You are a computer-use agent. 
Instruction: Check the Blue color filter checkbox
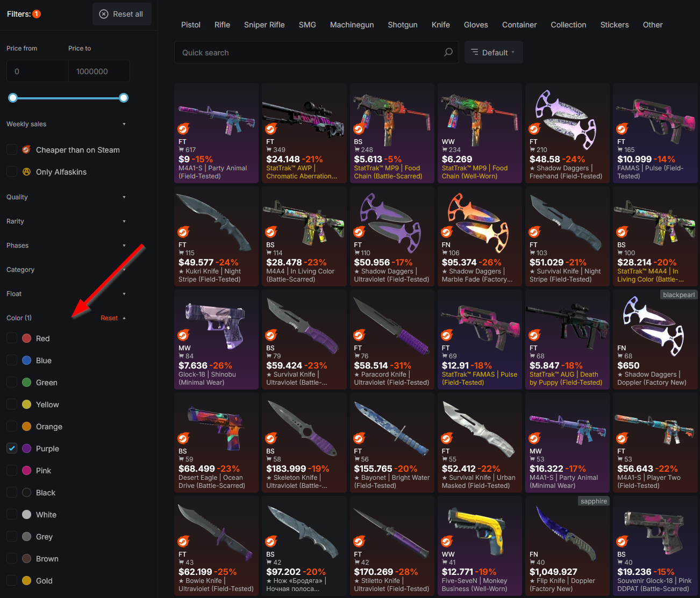click(x=12, y=360)
